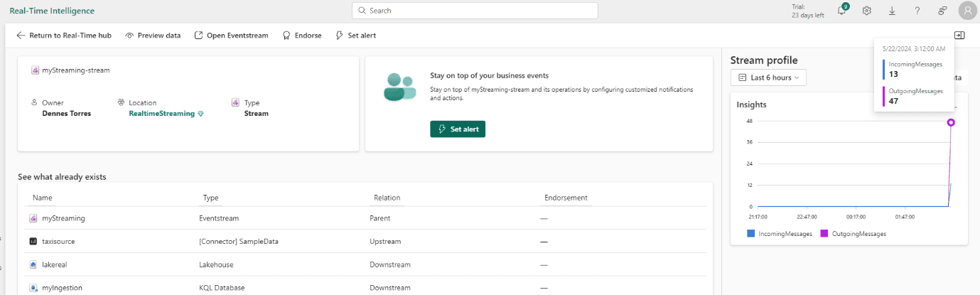Click the Trial 23 days left text

[x=808, y=11]
